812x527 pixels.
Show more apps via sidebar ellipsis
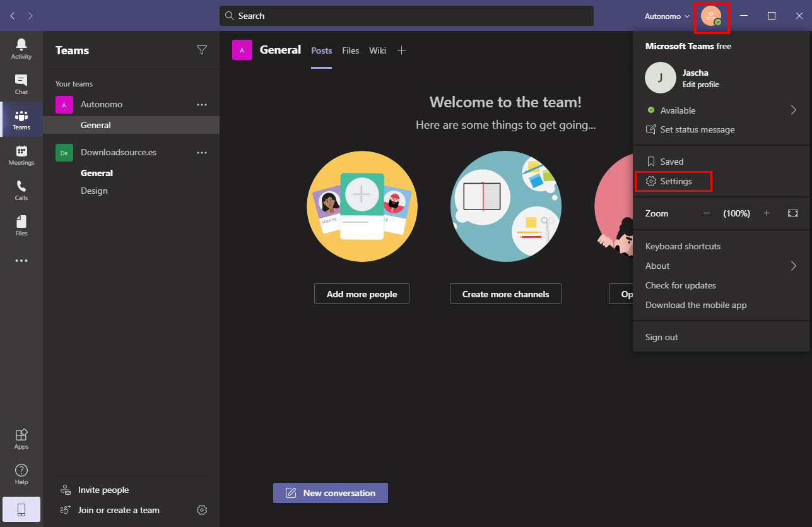21,261
